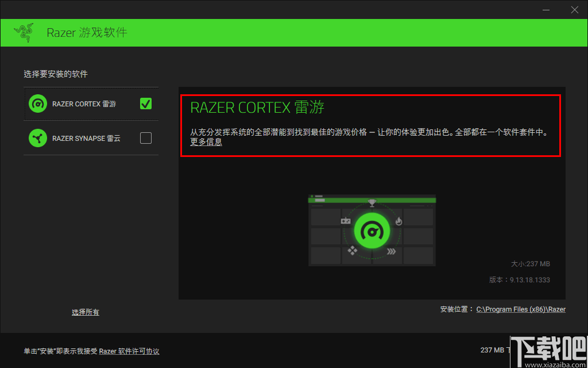Click the Razer snake logo in the header
The height and width of the screenshot is (368, 588).
pyautogui.click(x=23, y=32)
